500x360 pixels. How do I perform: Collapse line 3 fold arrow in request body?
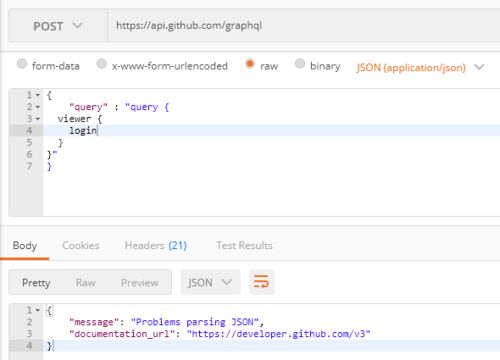[38, 119]
